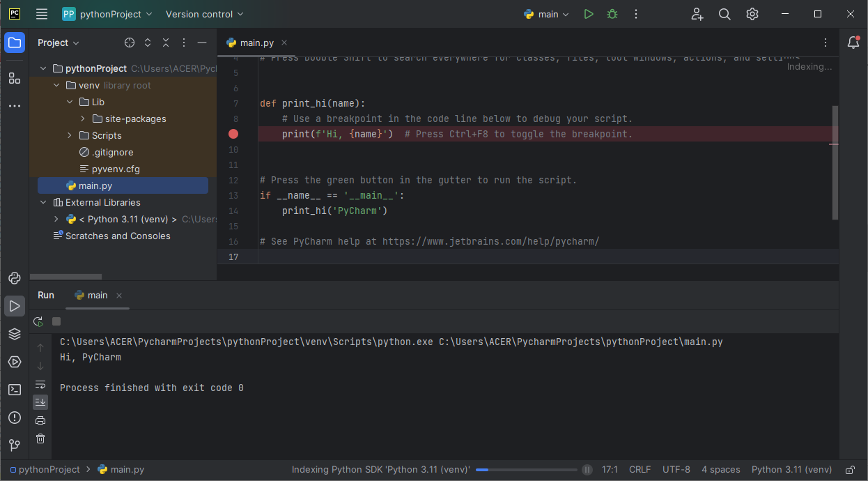Print the Run console output

pos(40,420)
